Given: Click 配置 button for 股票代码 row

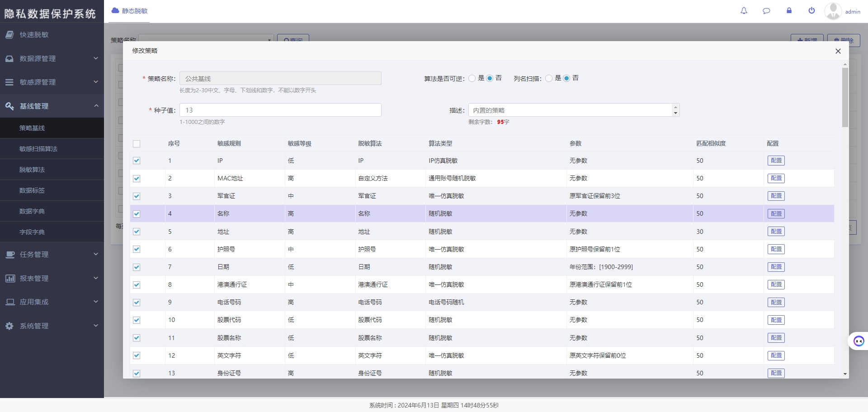Looking at the screenshot, I should coord(776,320).
